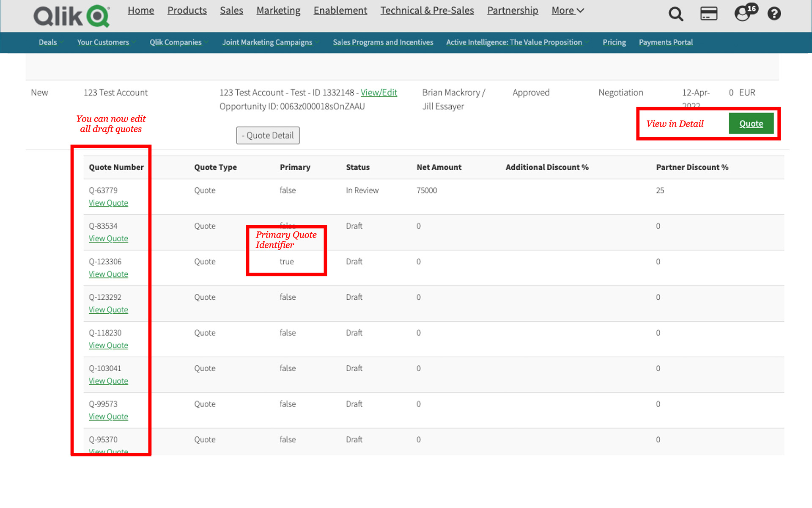This screenshot has width=812, height=508.
Task: Open user profile icon with 16 badge
Action: coord(745,13)
